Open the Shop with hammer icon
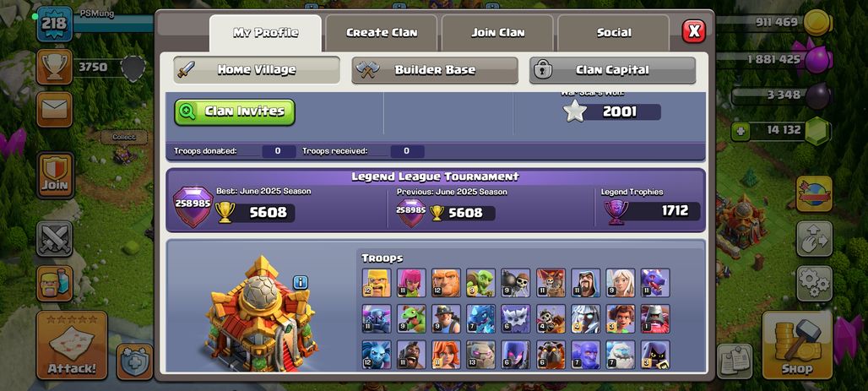Viewport: 868px width, 391px height. click(x=797, y=345)
